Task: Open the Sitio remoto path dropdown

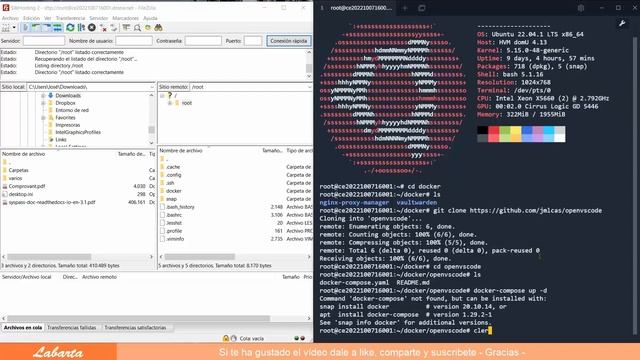Action: coord(309,87)
